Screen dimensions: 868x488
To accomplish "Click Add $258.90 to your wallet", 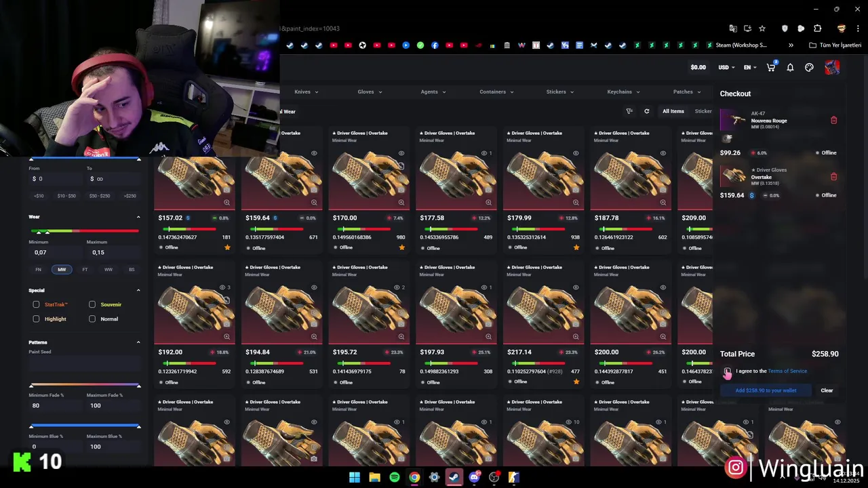I will point(766,390).
